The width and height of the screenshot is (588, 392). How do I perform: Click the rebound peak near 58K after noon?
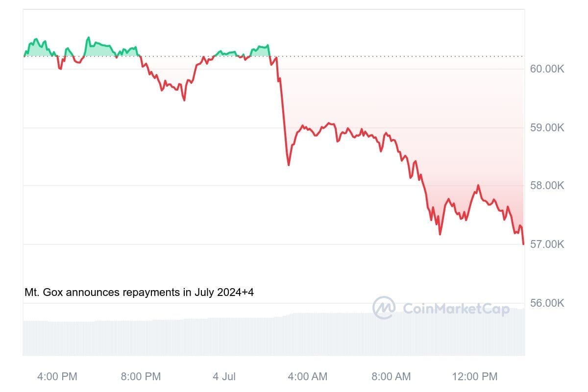(478, 186)
